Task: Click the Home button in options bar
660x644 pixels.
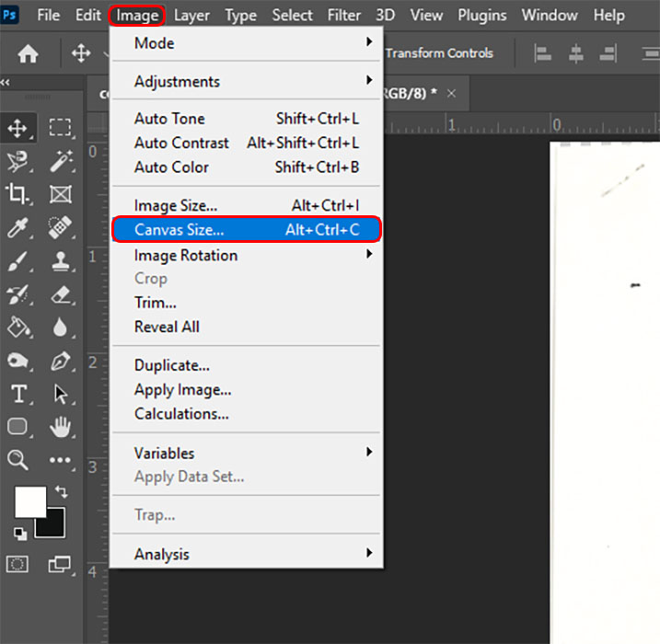Action: [x=29, y=54]
